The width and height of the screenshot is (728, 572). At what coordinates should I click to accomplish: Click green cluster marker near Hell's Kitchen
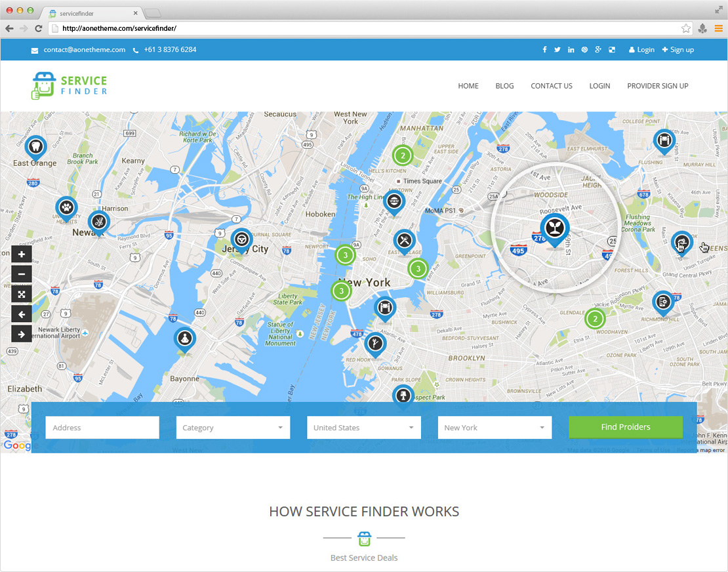(402, 156)
